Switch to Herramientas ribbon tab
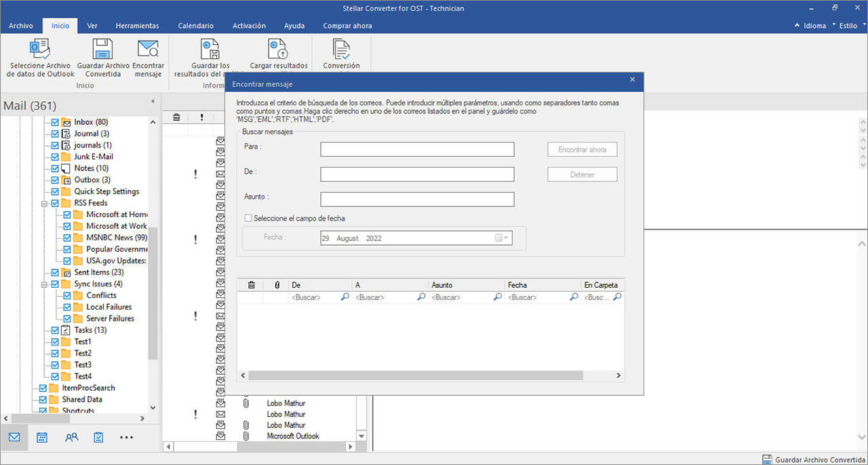 point(137,26)
